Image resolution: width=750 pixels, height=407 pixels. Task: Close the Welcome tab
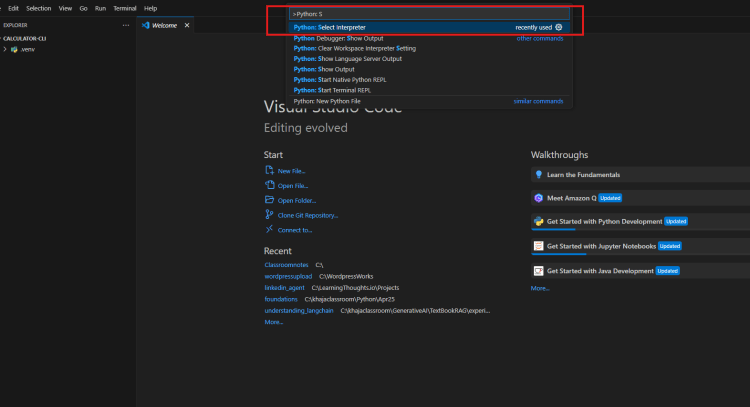(x=187, y=25)
